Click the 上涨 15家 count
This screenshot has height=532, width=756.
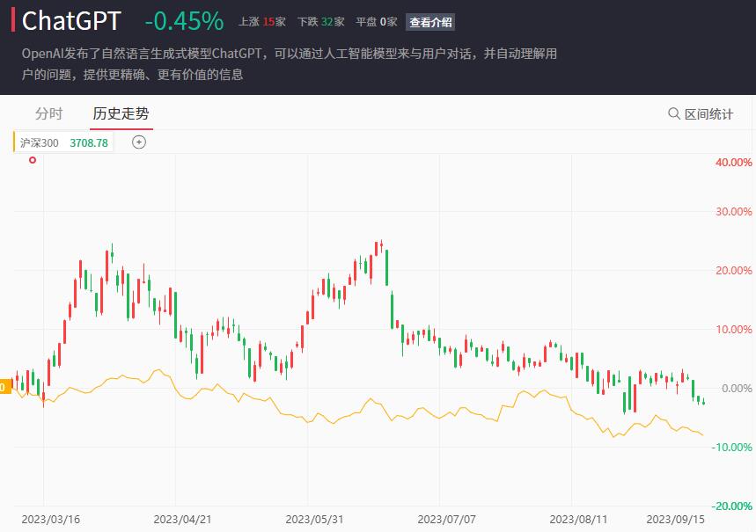262,22
